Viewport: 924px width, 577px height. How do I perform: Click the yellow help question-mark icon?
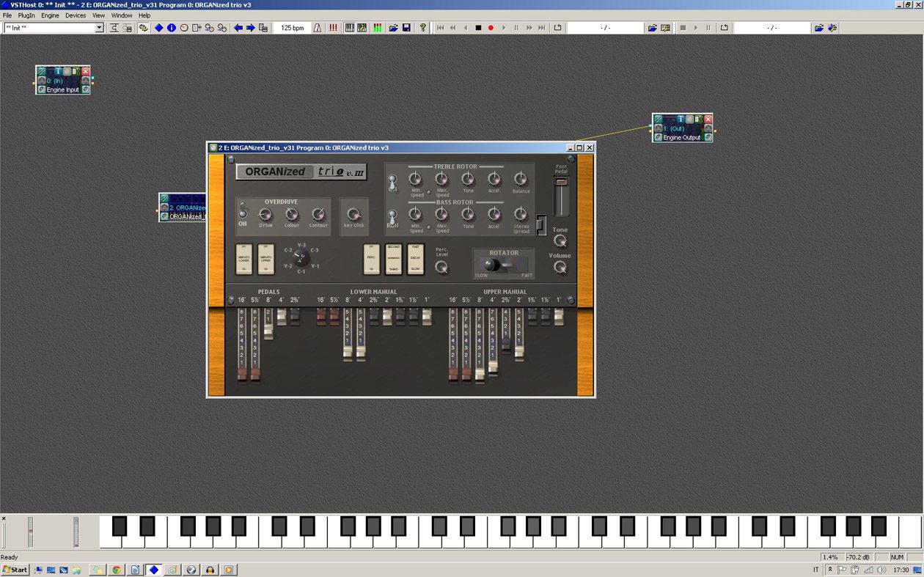422,28
